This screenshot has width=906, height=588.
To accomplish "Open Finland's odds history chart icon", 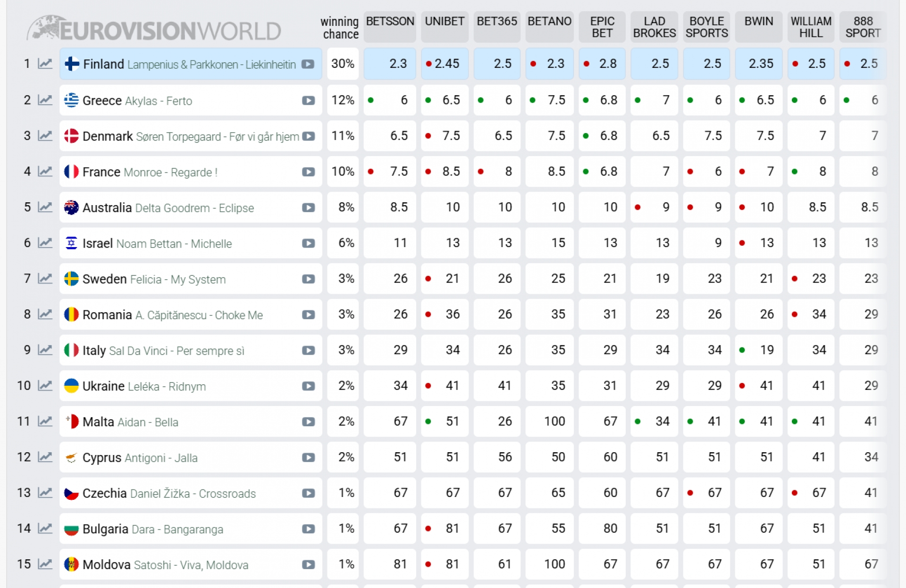I will (45, 64).
